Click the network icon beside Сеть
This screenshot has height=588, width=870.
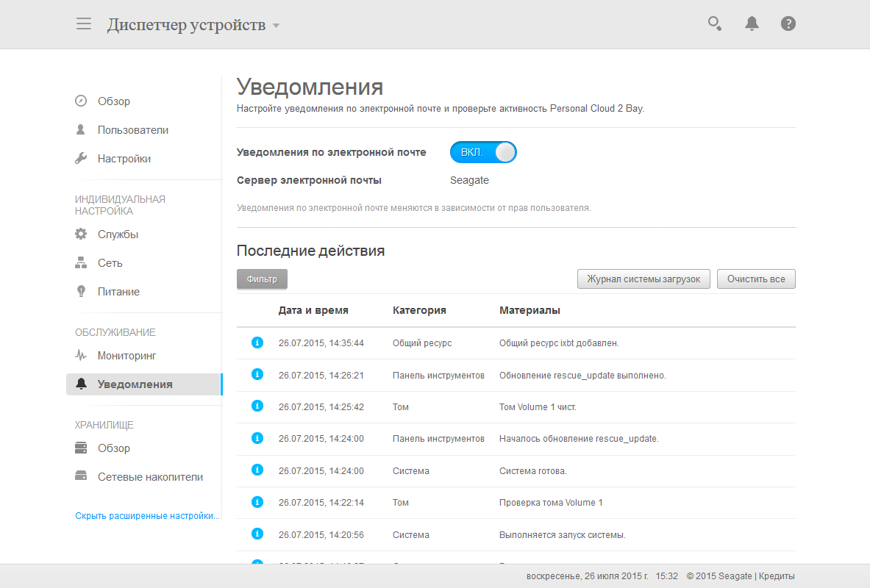[x=81, y=263]
